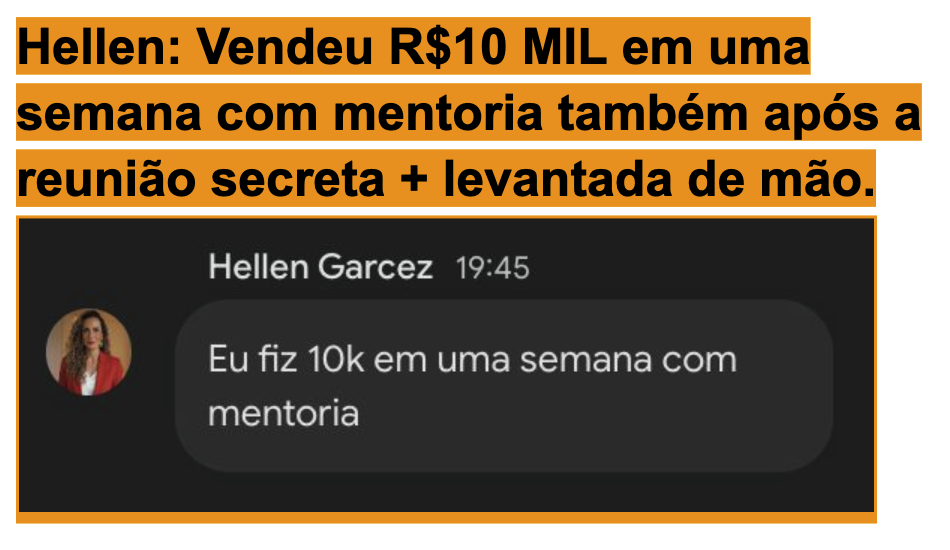Select the sender name Hellen Garcez
Viewport: 950px width, 550px height.
click(321, 267)
